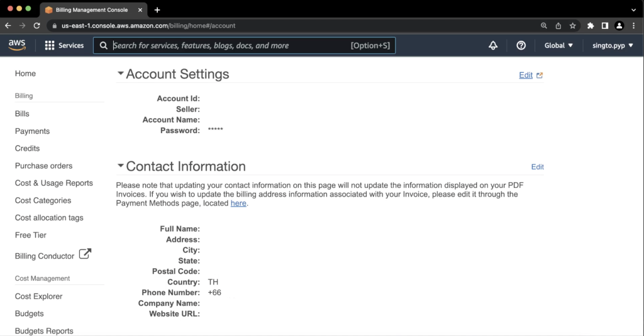Image resolution: width=644 pixels, height=336 pixels.
Task: Click the browser forward arrow
Action: click(x=22, y=26)
